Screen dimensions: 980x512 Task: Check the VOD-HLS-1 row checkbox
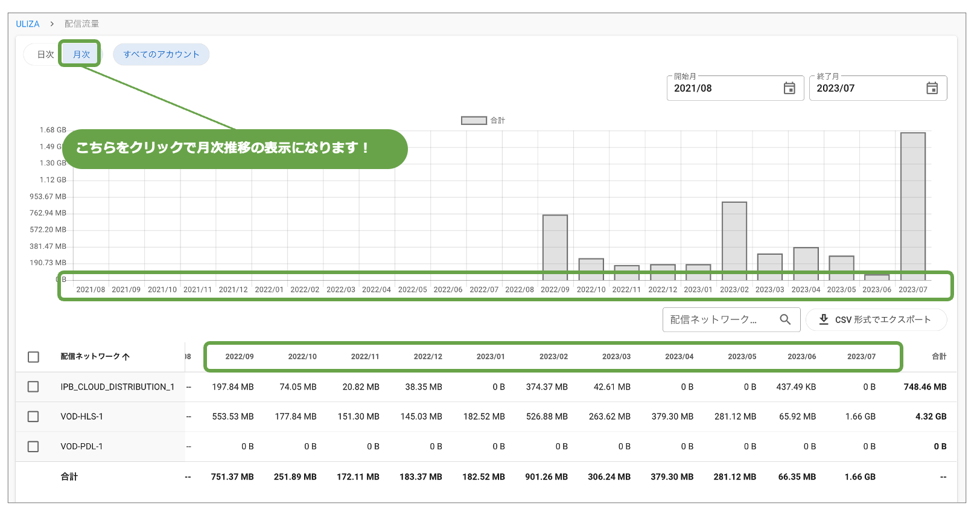tap(34, 417)
